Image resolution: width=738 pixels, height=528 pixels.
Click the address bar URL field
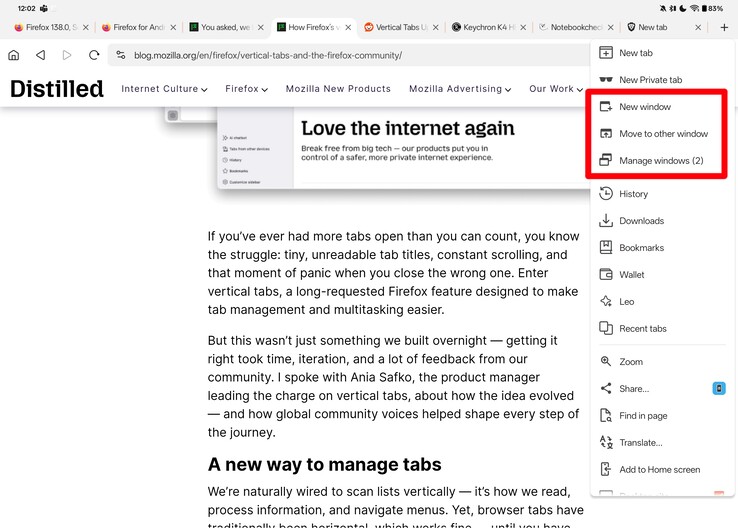[x=348, y=55]
